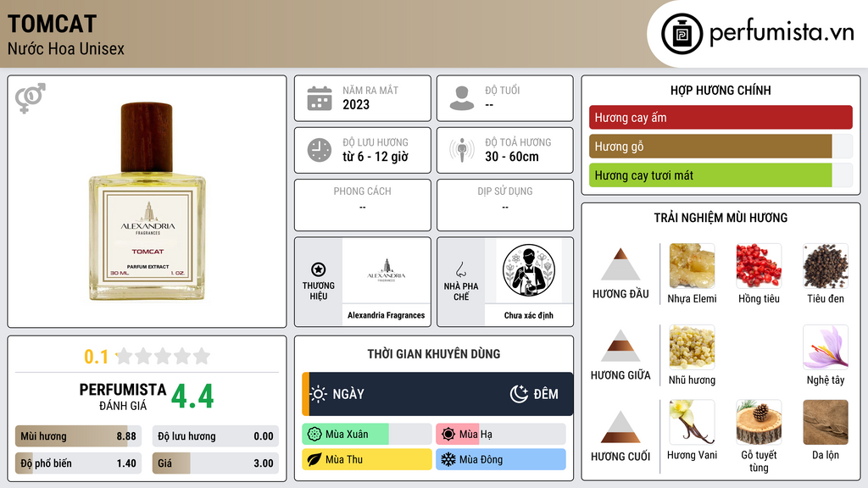Click the 0.1 user rating score
This screenshot has width=868, height=488.
pos(96,357)
